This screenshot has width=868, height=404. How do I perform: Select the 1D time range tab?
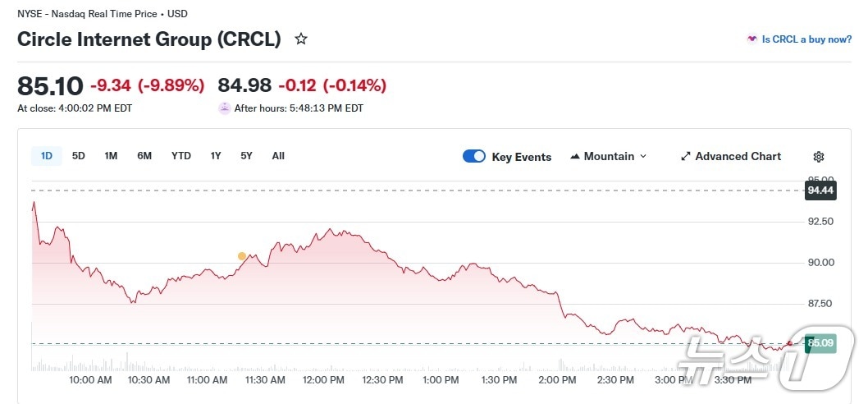pyautogui.click(x=47, y=156)
